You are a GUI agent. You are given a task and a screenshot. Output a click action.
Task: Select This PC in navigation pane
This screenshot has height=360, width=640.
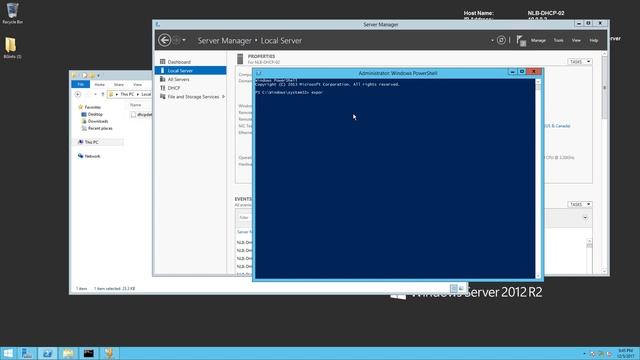coord(91,142)
